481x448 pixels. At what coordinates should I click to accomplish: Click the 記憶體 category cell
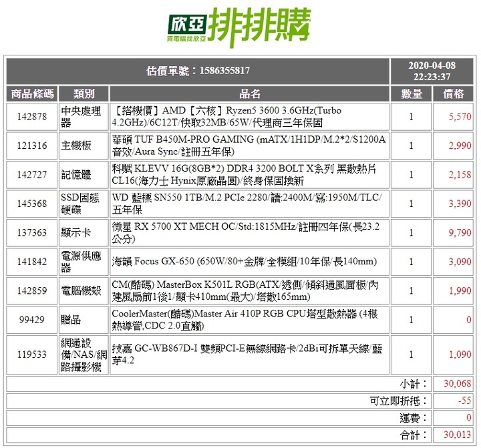pyautogui.click(x=84, y=175)
